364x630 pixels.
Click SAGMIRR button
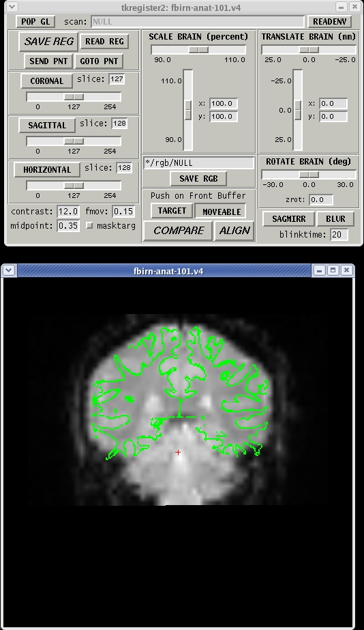289,219
